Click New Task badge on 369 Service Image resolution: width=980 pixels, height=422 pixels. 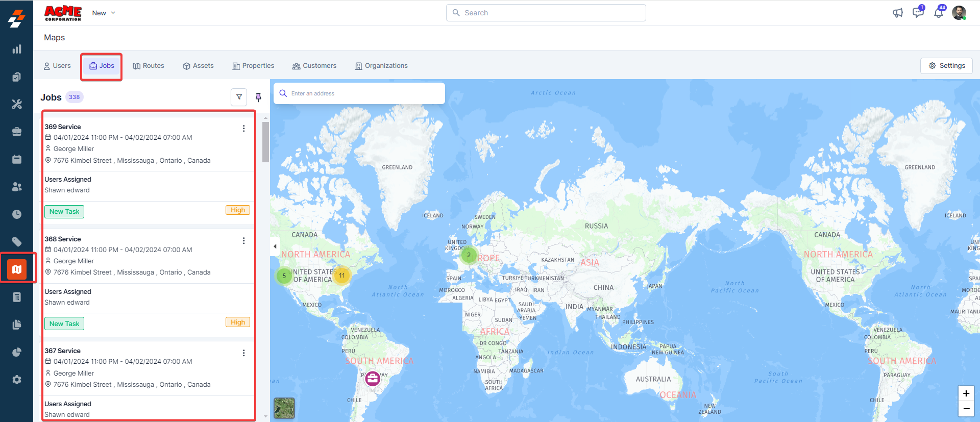64,212
